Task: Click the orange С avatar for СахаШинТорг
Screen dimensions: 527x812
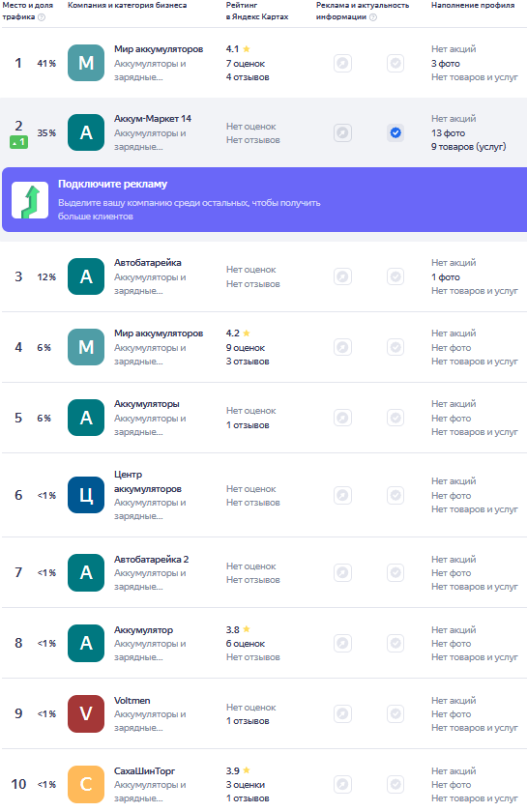Action: click(x=86, y=785)
